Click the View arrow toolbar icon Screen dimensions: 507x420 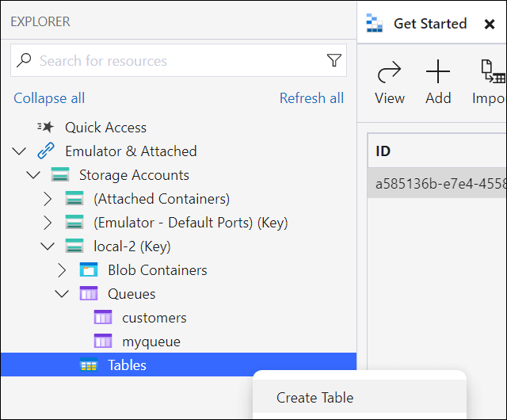point(389,73)
